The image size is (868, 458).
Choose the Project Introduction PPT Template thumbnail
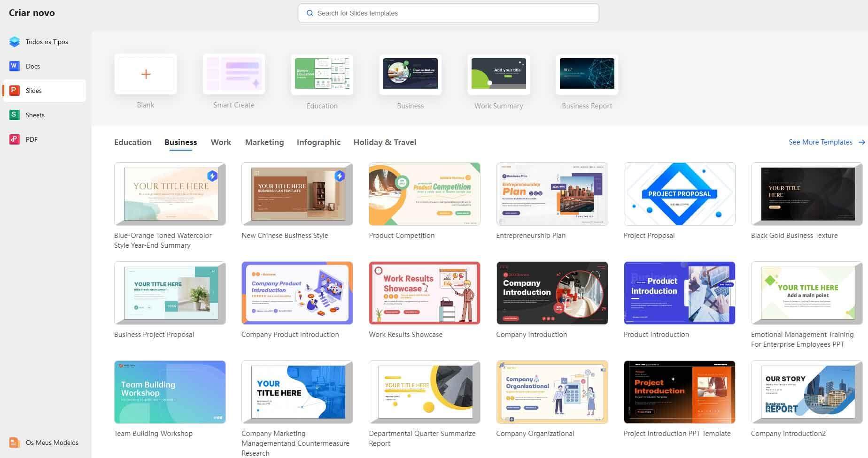click(679, 392)
